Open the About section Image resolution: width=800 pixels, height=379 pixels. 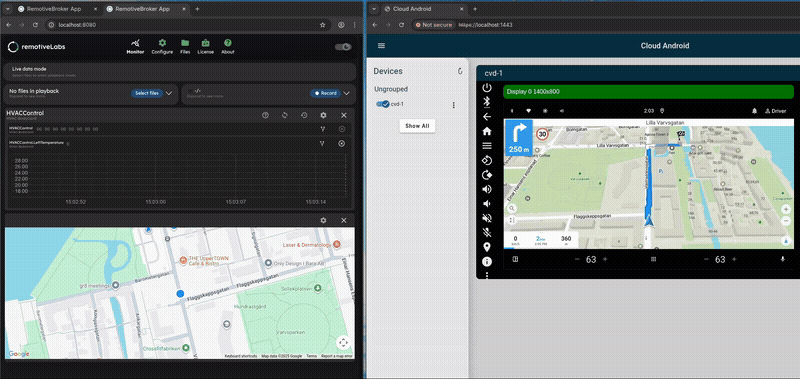(x=228, y=46)
